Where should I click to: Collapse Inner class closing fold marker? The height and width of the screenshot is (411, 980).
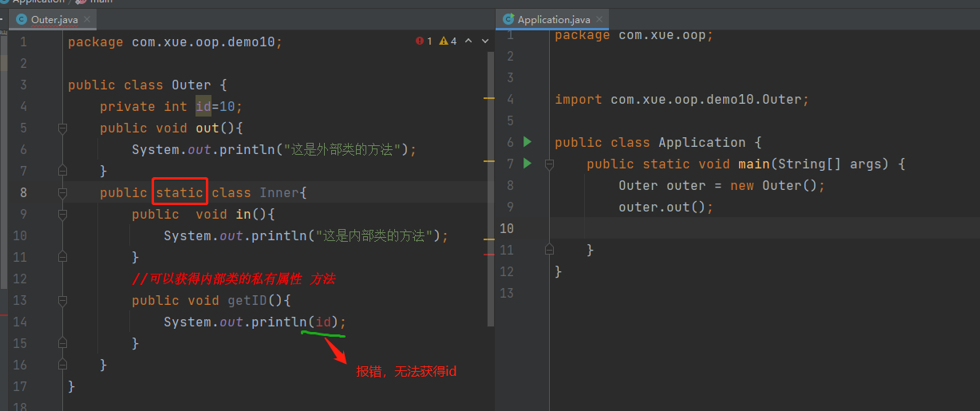(x=62, y=365)
